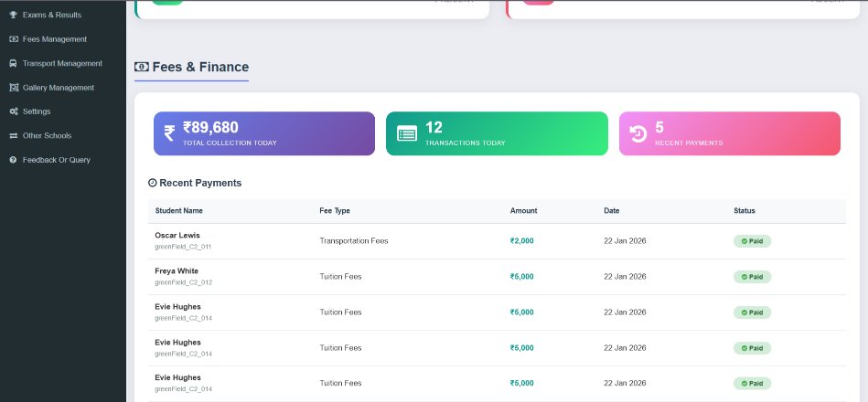
Task: Click the trophy icon beside Exams & Results
Action: pyautogui.click(x=14, y=15)
